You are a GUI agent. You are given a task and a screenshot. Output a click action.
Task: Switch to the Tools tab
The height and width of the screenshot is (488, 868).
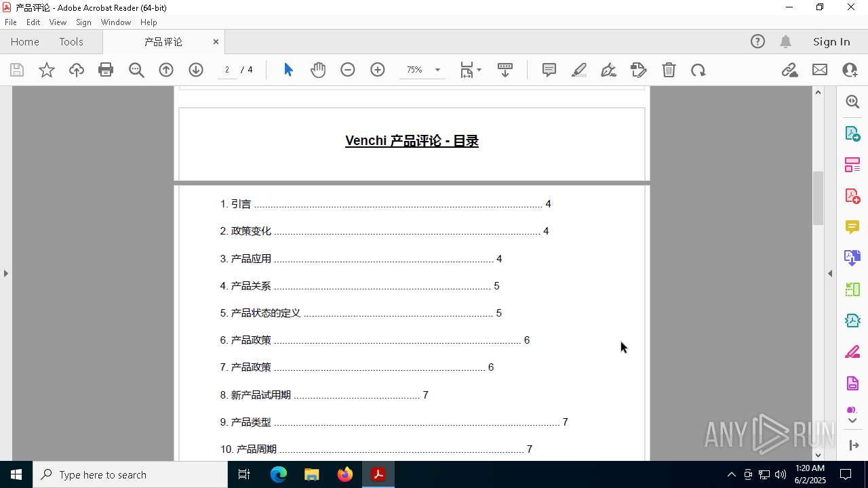pos(71,41)
